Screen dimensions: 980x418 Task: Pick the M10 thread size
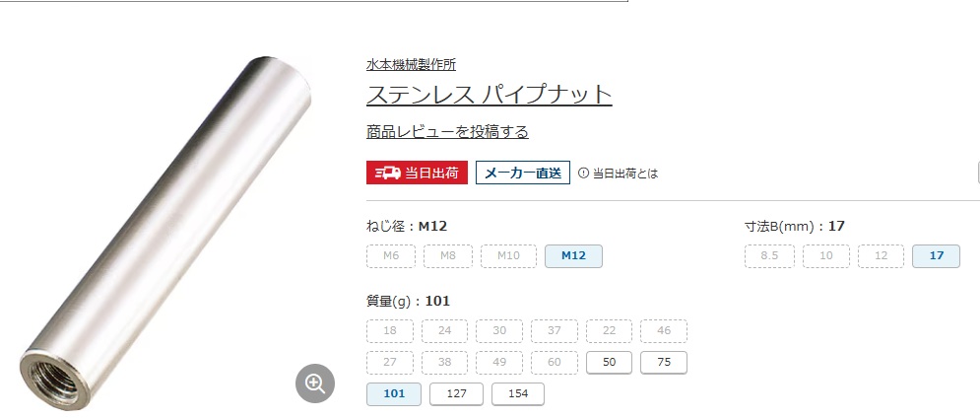(x=509, y=256)
